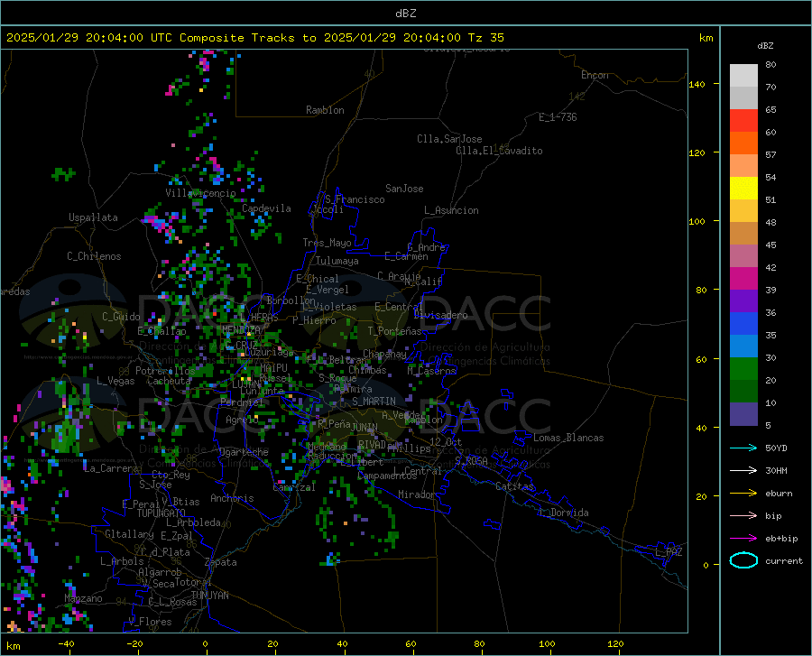Click the Catitas label
Image resolution: width=812 pixels, height=656 pixels.
pos(514,486)
